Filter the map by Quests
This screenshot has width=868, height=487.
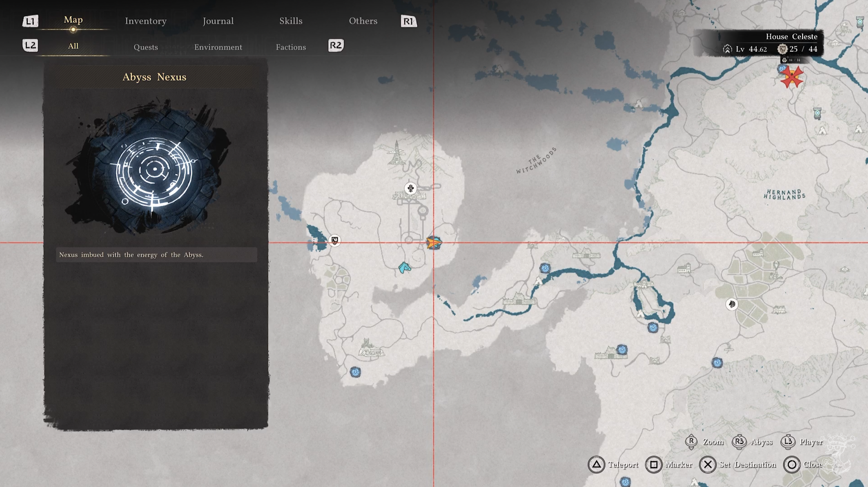coord(146,47)
